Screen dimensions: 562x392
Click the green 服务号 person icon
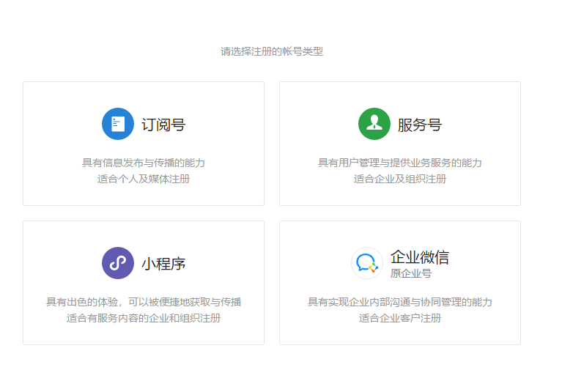tap(374, 124)
